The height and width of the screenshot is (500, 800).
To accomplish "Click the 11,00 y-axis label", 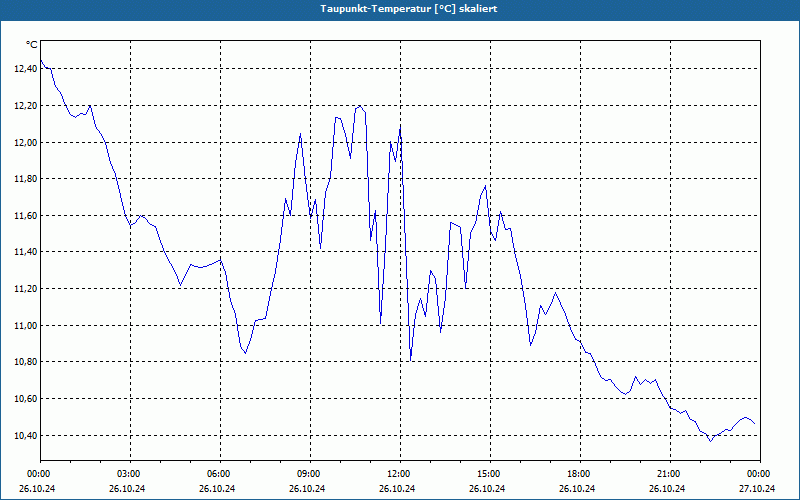I will [x=26, y=326].
